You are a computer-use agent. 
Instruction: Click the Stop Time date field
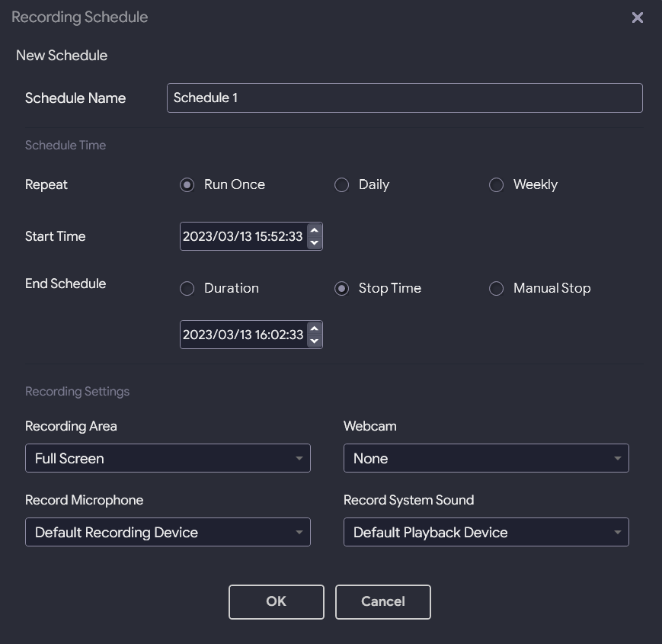[242, 335]
